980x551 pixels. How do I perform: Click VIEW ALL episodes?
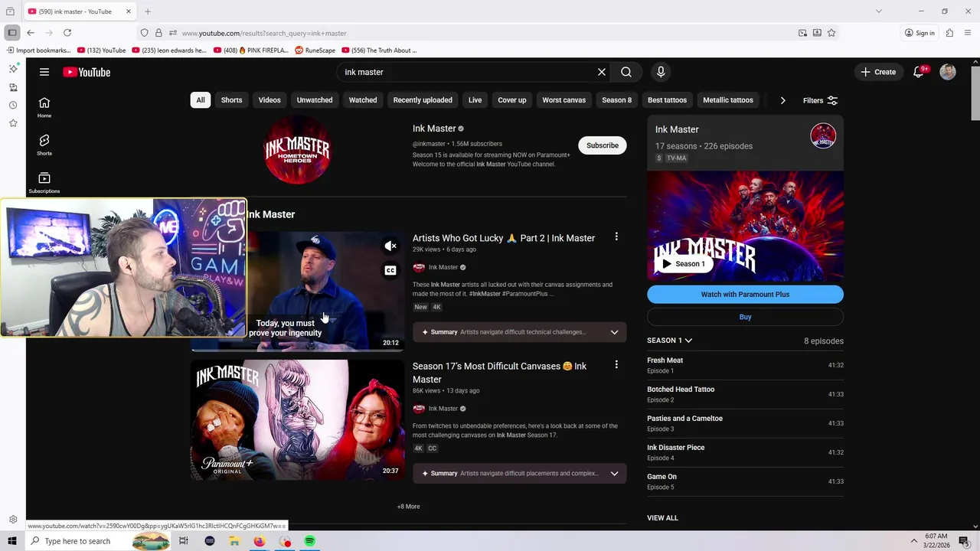click(662, 518)
